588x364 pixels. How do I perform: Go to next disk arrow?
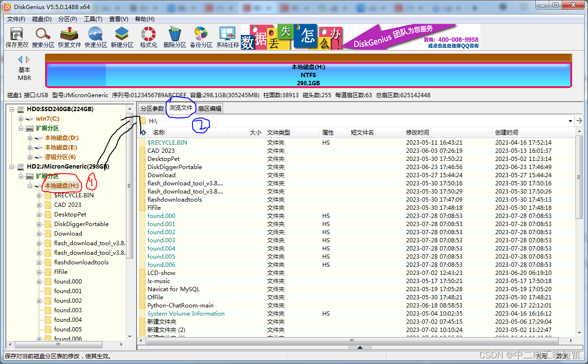pos(28,60)
